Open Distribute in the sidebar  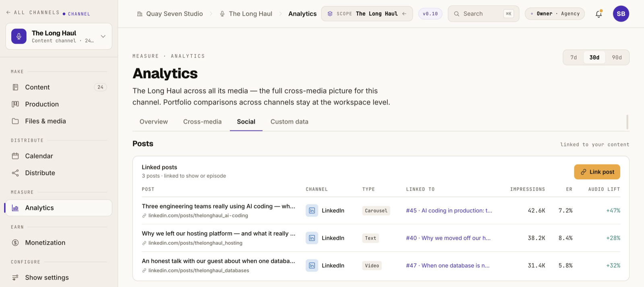tap(59, 173)
